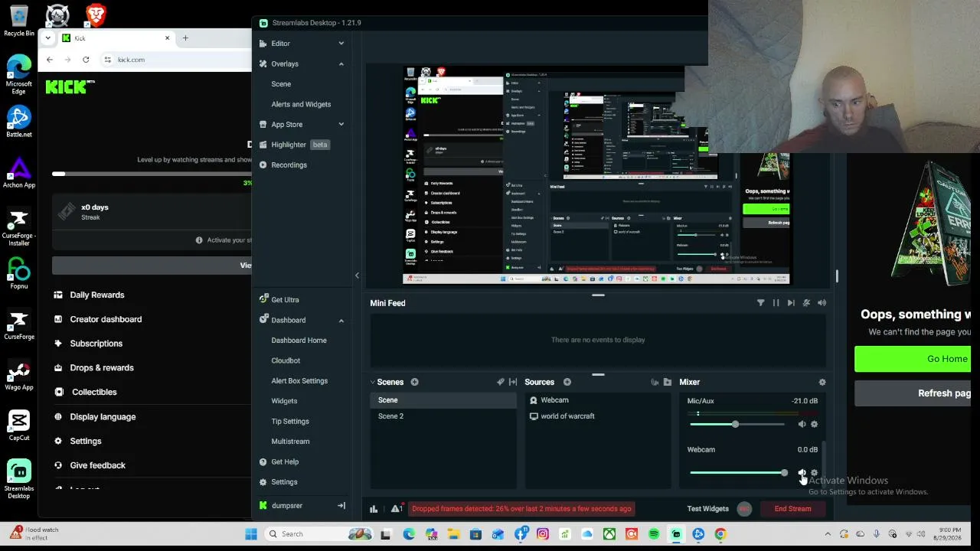Open Webcam mixer settings gear
This screenshot has width=980, height=551.
coord(814,473)
